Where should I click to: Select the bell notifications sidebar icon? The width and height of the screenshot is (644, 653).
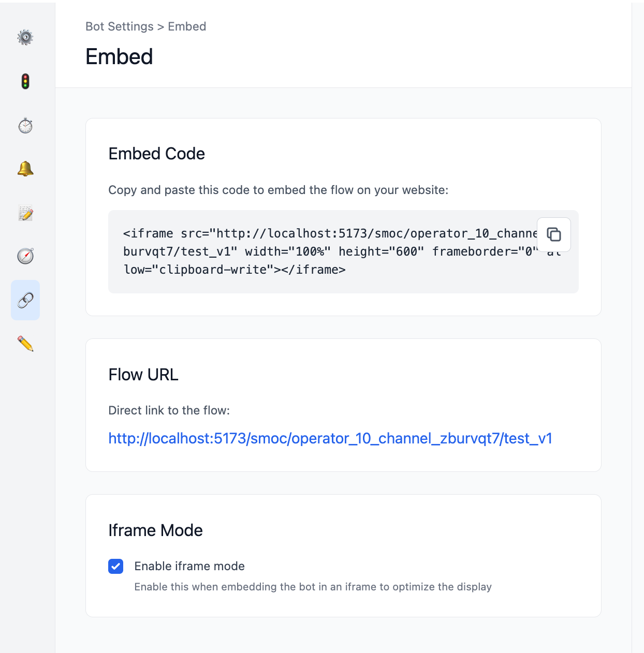point(25,169)
